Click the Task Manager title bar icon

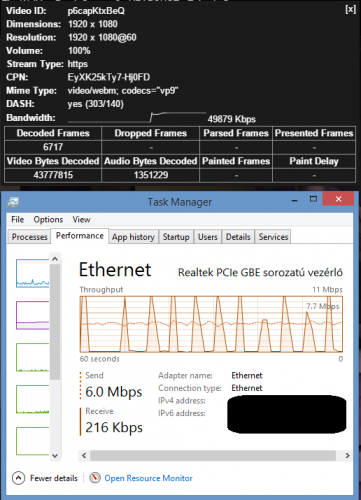pos(13,202)
